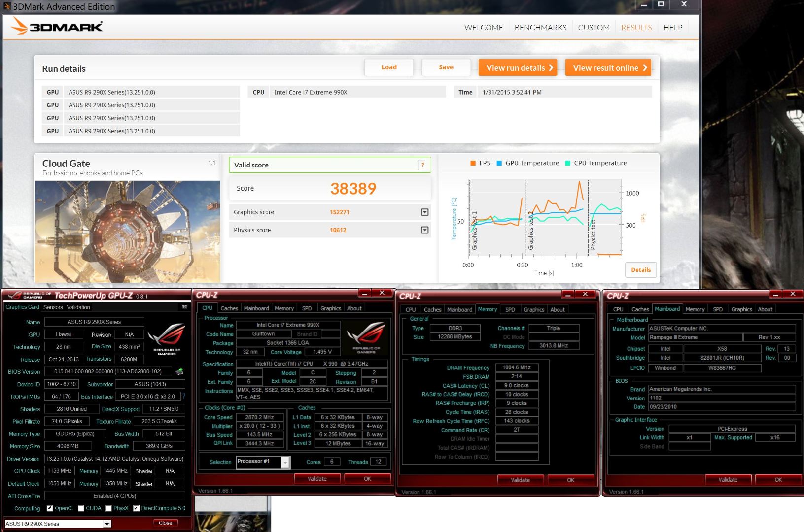Open the RESULTS tab in 3DMark
The height and width of the screenshot is (532, 804).
[636, 28]
